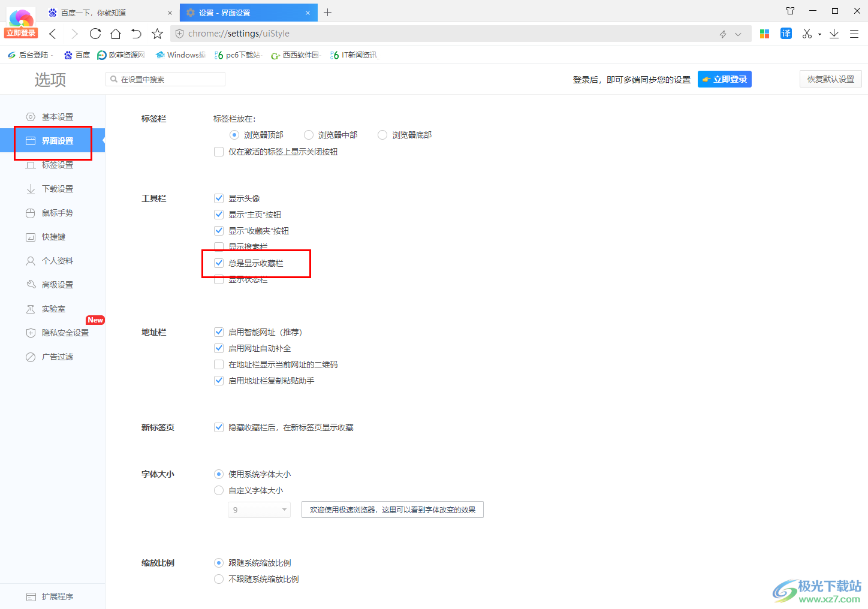Click the translate icon in toolbar
The width and height of the screenshot is (868, 609).
(786, 34)
